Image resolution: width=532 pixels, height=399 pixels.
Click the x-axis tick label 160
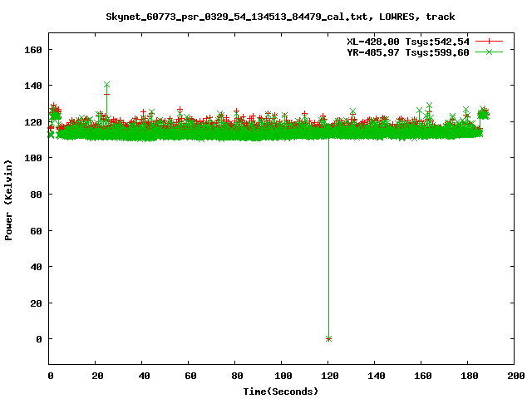(x=423, y=376)
